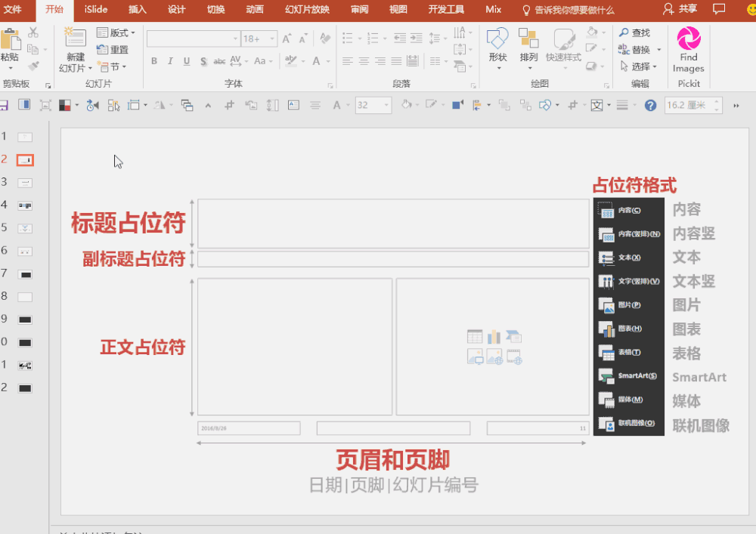Click the blue help question mark icon
The image size is (756, 534).
pyautogui.click(x=650, y=106)
